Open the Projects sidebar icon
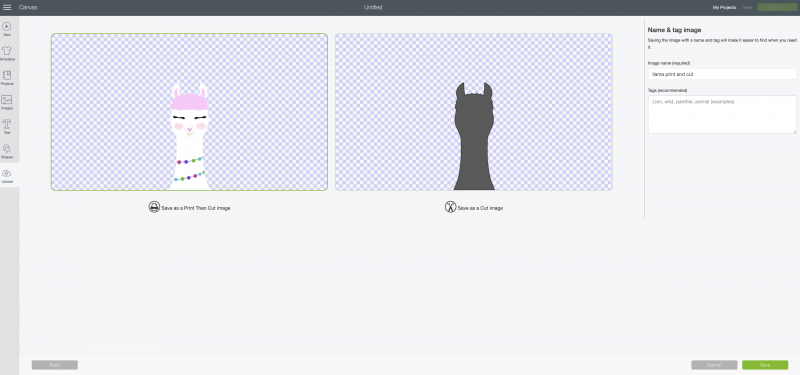The image size is (800, 375). coord(7,75)
